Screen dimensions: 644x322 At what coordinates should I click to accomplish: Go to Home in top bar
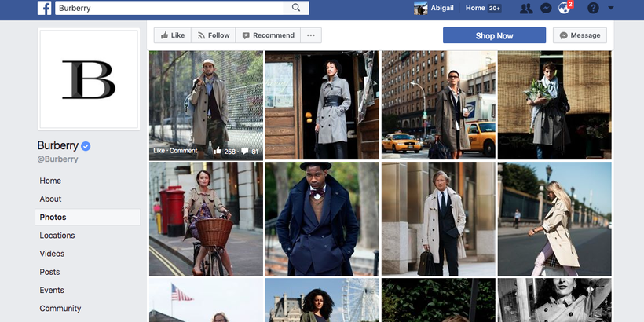475,8
